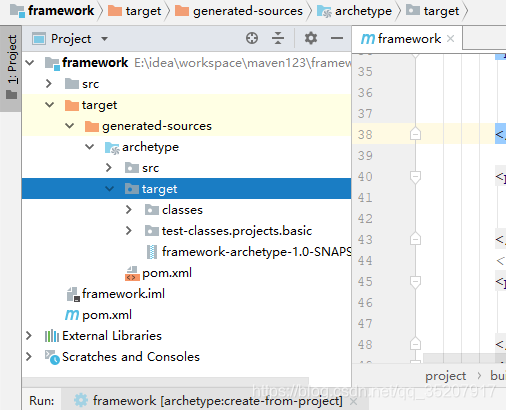Click the XML icon of archetype pom.xml
The height and width of the screenshot is (410, 506).
click(132, 273)
